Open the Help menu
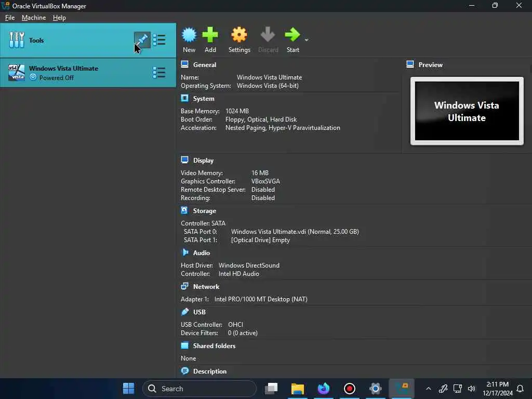The width and height of the screenshot is (532, 399). 59,18
